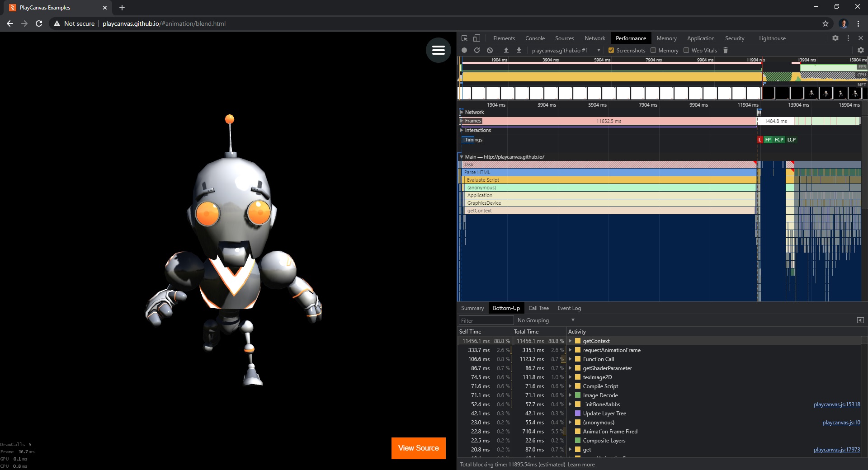The width and height of the screenshot is (868, 470).
Task: Open the Lighthouse tab
Action: click(x=772, y=38)
